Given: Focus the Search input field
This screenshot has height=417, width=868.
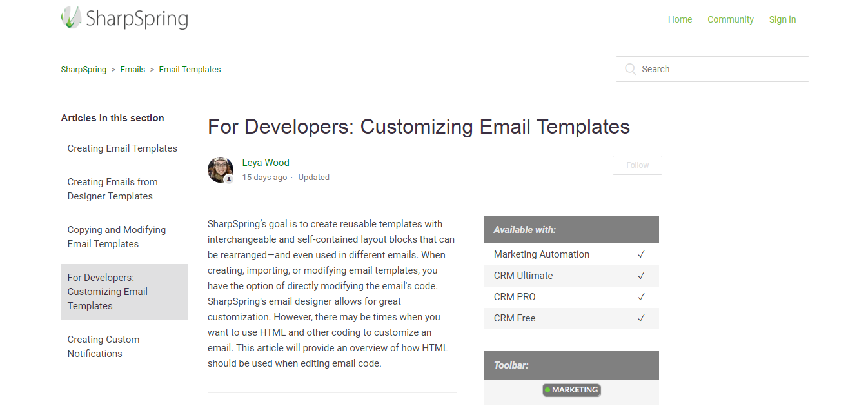Looking at the screenshot, I should pos(713,69).
